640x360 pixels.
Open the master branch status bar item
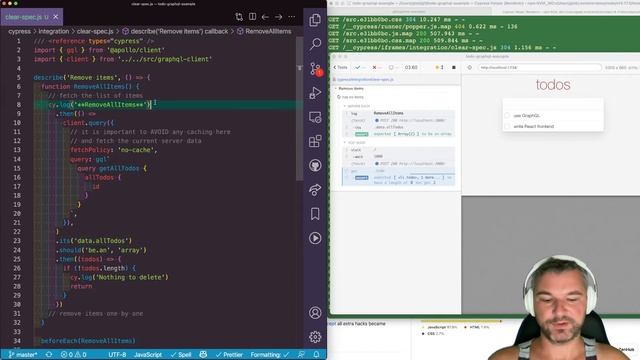click(x=23, y=355)
